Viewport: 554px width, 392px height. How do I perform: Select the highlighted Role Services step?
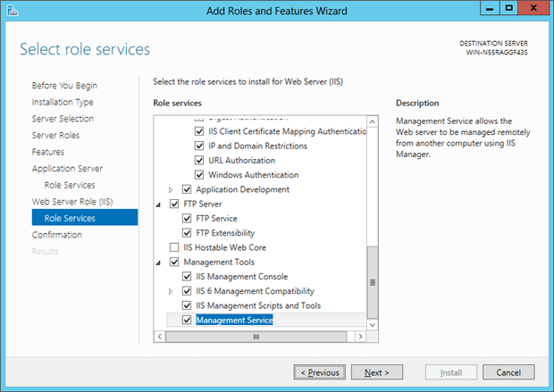click(85, 217)
